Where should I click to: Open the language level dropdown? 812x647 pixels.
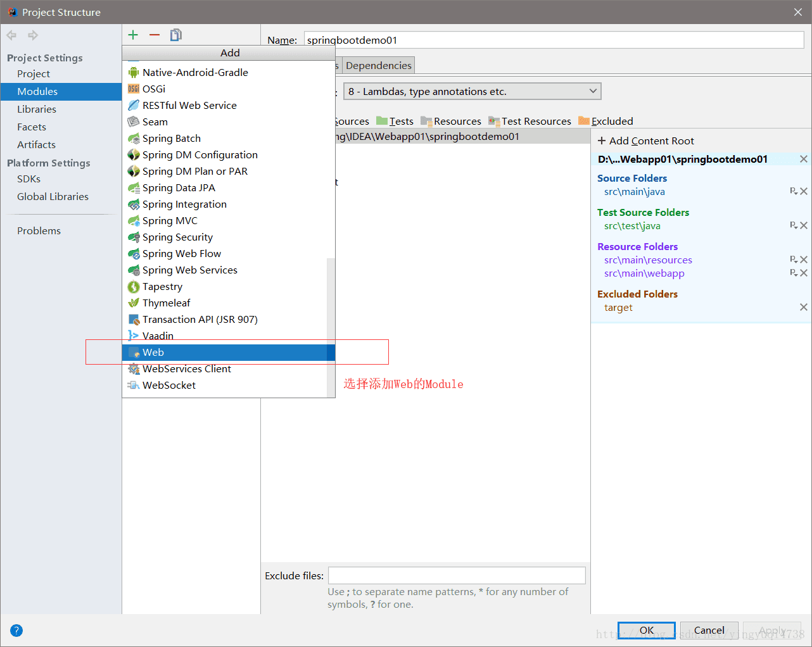pyautogui.click(x=472, y=91)
